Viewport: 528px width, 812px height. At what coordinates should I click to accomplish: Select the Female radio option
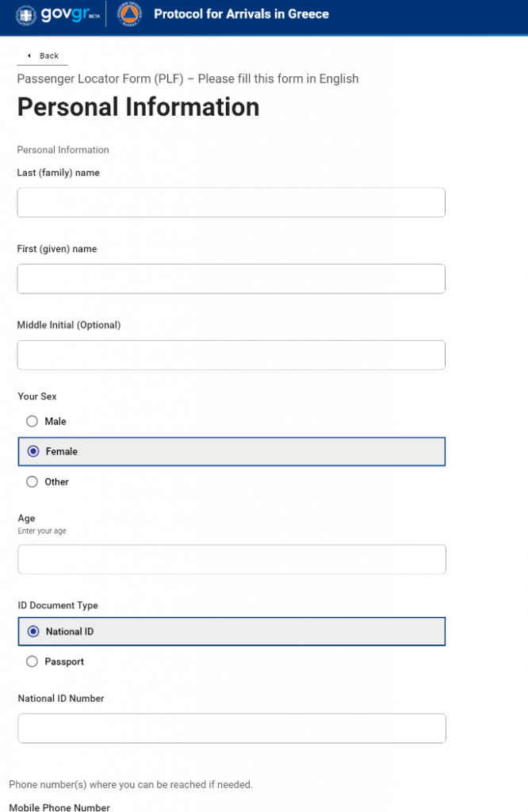pos(33,451)
